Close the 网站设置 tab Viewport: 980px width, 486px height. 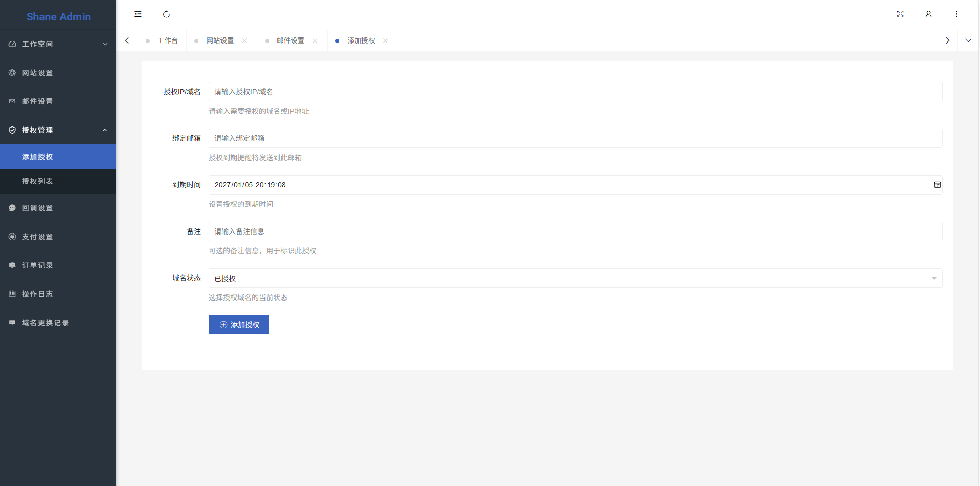coord(244,41)
